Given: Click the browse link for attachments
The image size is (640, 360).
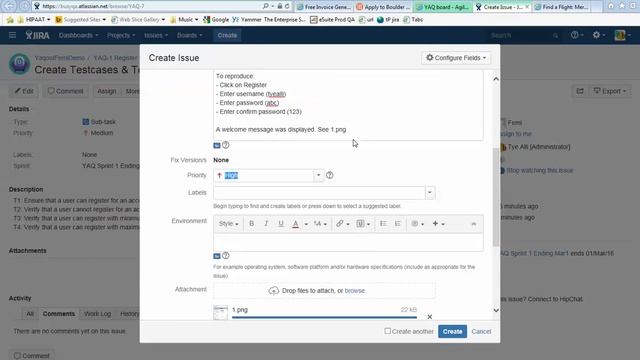Looking at the screenshot, I should [355, 291].
